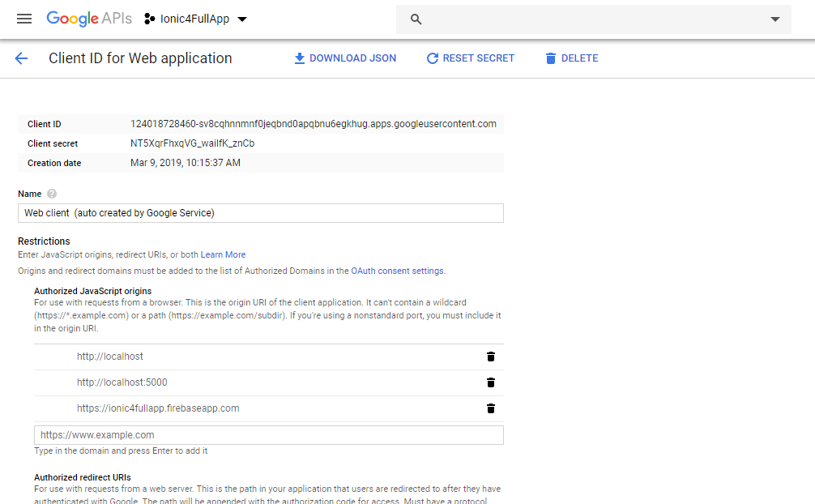Focus the top search bar field
Screen dimensions: 815x504
pos(594,19)
